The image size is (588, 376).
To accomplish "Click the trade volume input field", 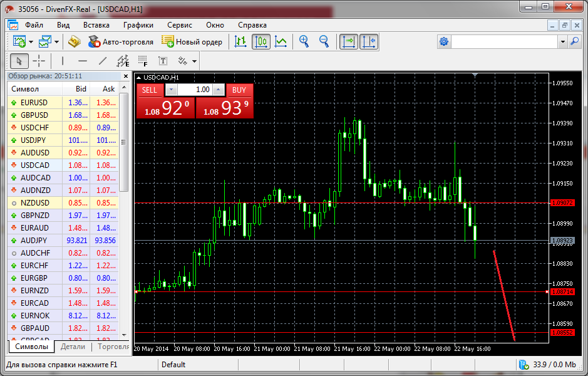I will coord(195,90).
